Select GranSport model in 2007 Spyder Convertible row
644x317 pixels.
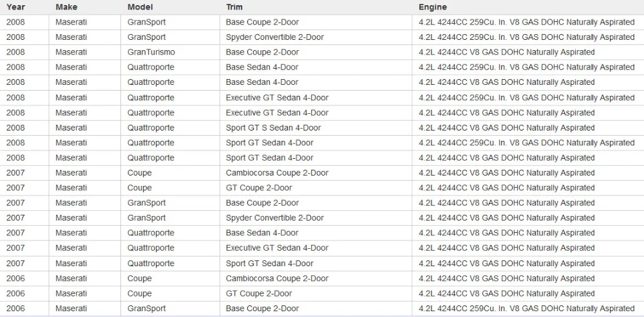point(147,218)
